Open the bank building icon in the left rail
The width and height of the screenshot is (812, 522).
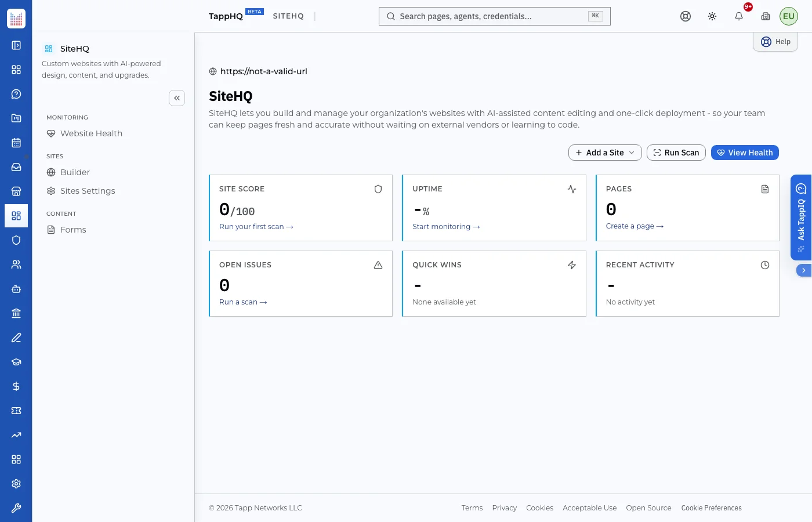16,313
